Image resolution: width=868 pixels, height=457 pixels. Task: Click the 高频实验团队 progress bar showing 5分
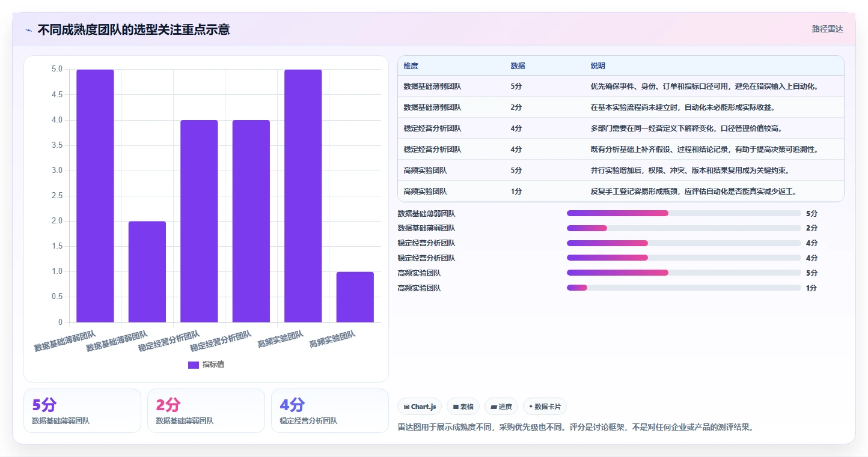[x=684, y=273]
